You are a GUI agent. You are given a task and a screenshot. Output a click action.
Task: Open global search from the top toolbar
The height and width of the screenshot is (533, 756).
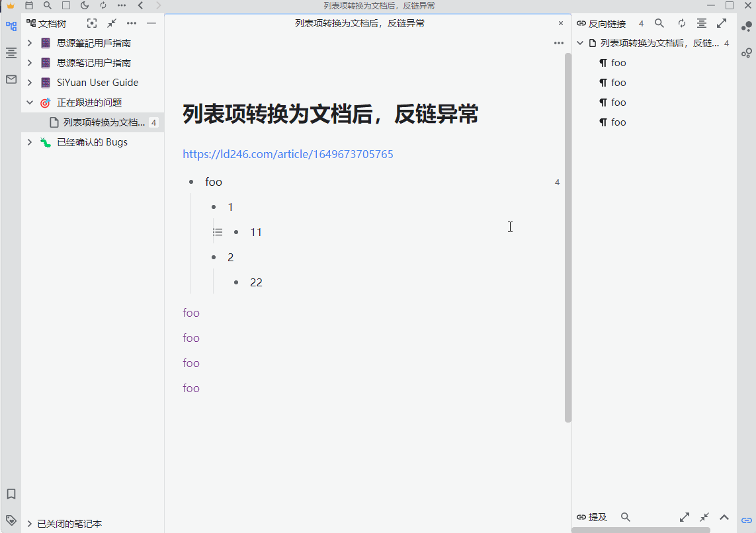(47, 5)
